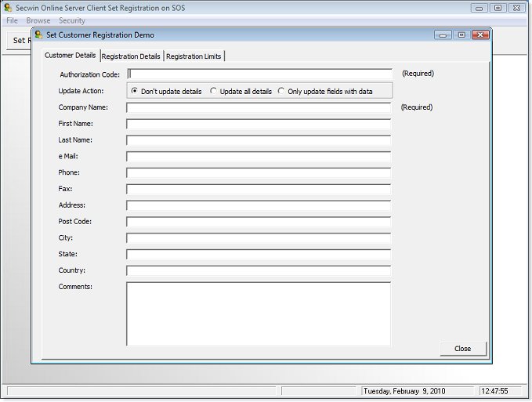This screenshot has height=402, width=532.
Task: Choose the Update all details radio option
Action: click(214, 91)
